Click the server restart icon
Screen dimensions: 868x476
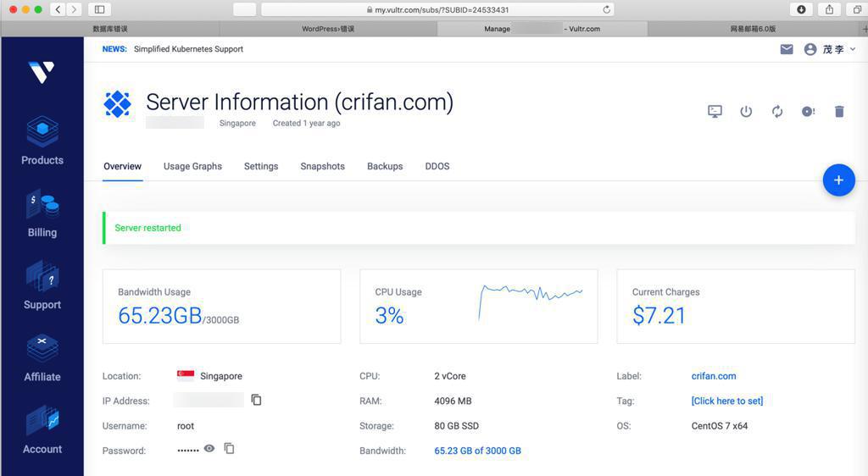777,112
